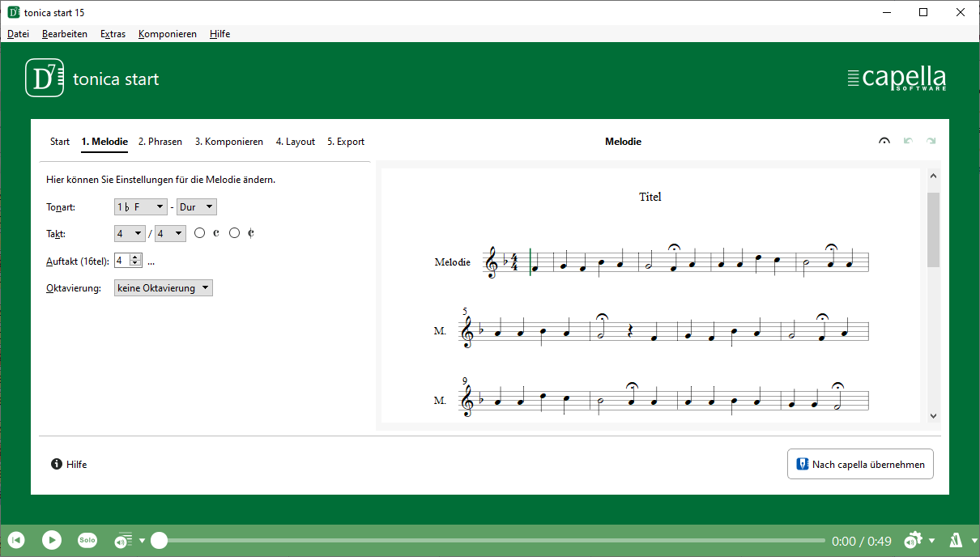Click the fermata icon above the score

884,142
